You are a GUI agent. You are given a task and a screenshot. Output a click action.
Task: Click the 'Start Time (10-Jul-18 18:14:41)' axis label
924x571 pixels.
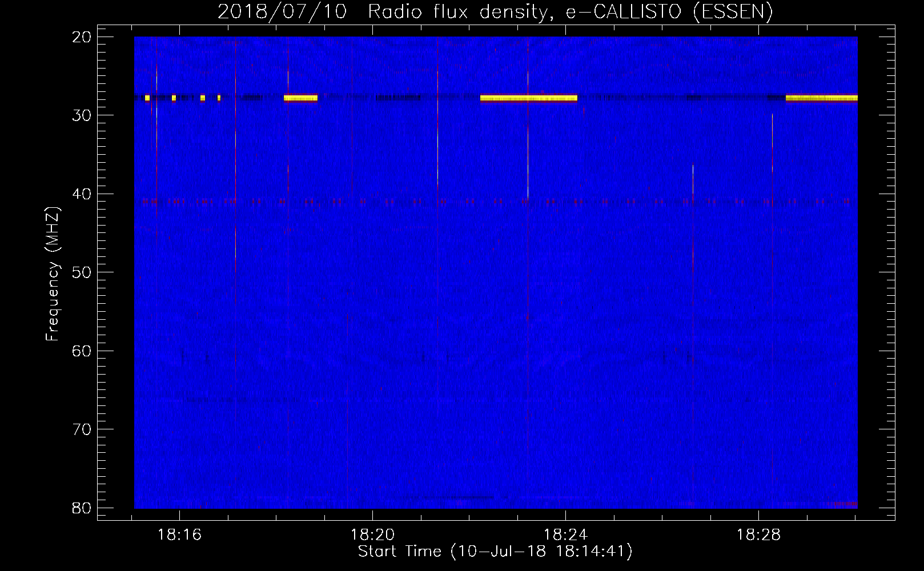coord(495,552)
